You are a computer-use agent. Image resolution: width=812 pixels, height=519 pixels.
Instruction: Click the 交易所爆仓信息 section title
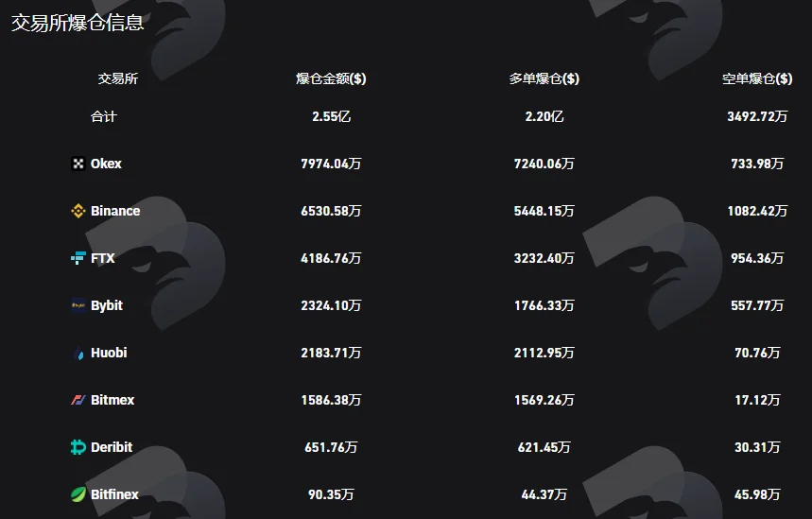[78, 23]
